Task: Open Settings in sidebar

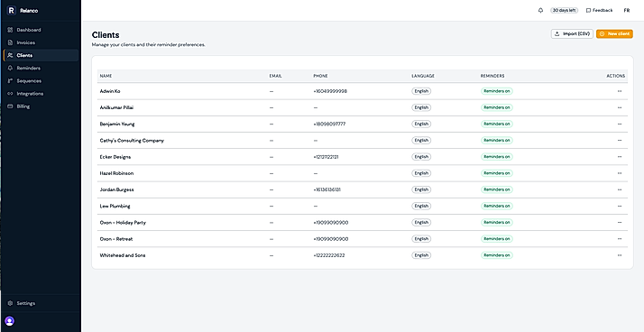Action: tap(41, 303)
